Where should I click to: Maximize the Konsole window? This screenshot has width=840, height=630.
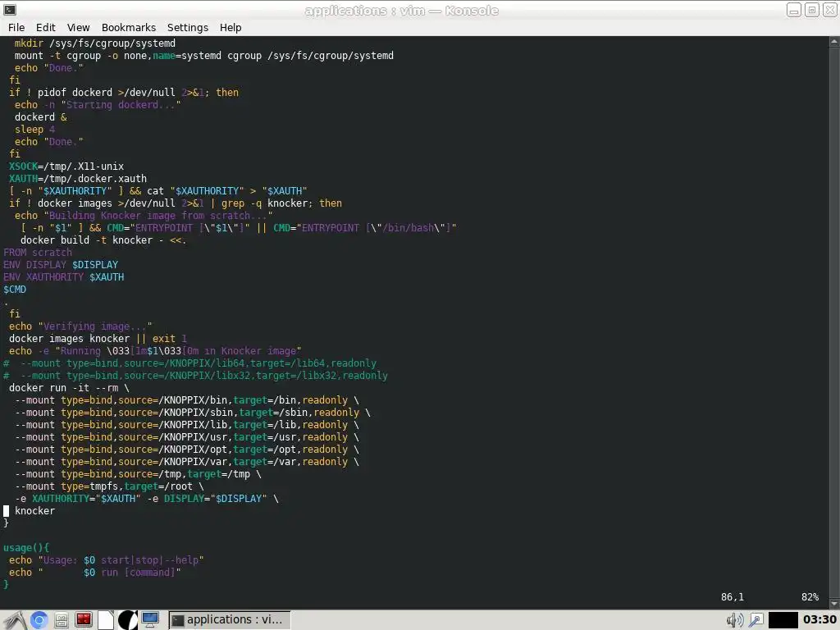811,10
